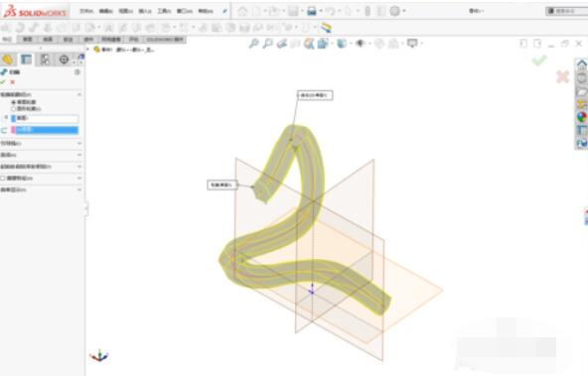Open the 工具 (Tools) menu
The width and height of the screenshot is (588, 376).
[x=164, y=11]
